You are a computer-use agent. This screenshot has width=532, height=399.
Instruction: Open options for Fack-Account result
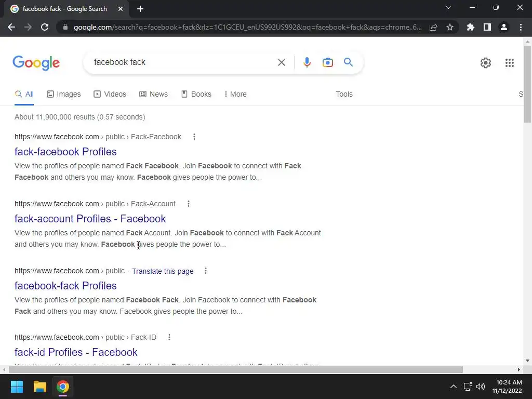tap(188, 204)
